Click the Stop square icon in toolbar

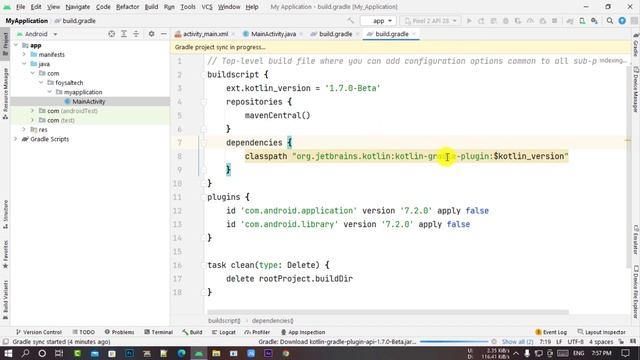[555, 20]
